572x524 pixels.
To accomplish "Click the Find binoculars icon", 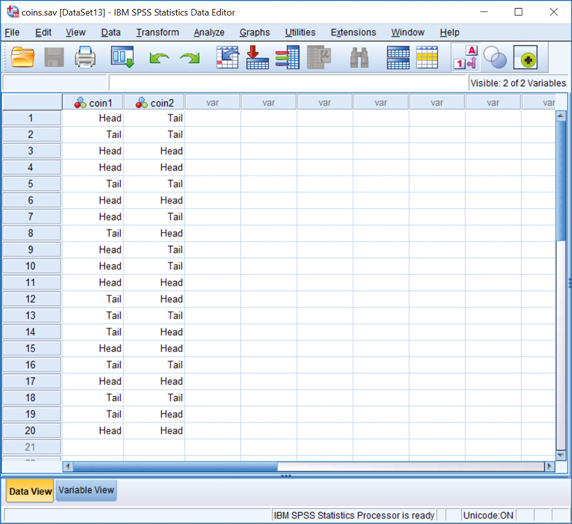I will 359,58.
